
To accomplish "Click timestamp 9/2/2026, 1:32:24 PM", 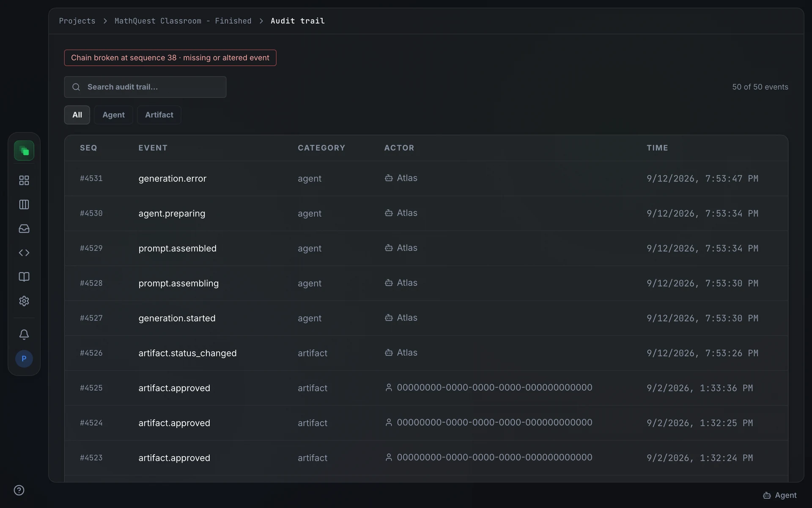I will 700,458.
